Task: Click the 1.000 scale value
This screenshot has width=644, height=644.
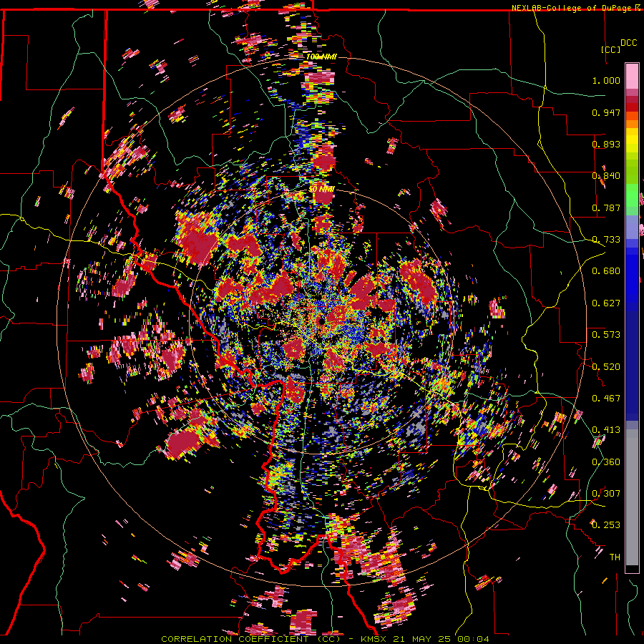Action: (606, 80)
